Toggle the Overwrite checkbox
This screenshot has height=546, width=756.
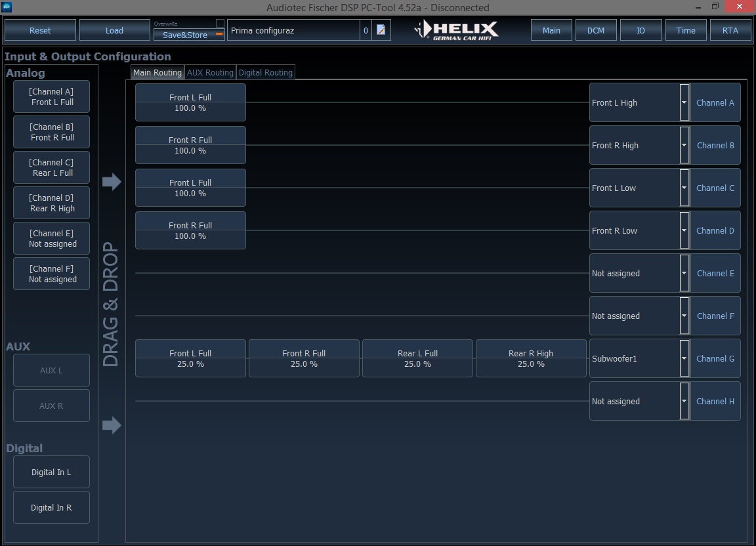pyautogui.click(x=220, y=23)
